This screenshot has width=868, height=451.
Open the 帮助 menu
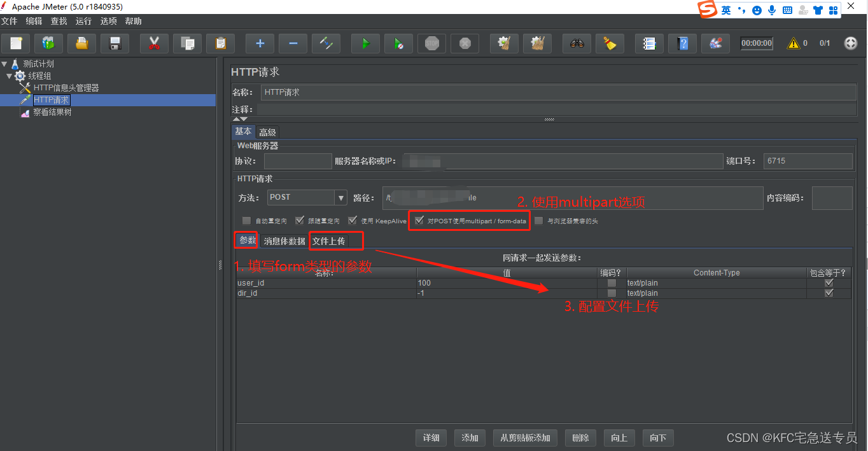pyautogui.click(x=133, y=21)
